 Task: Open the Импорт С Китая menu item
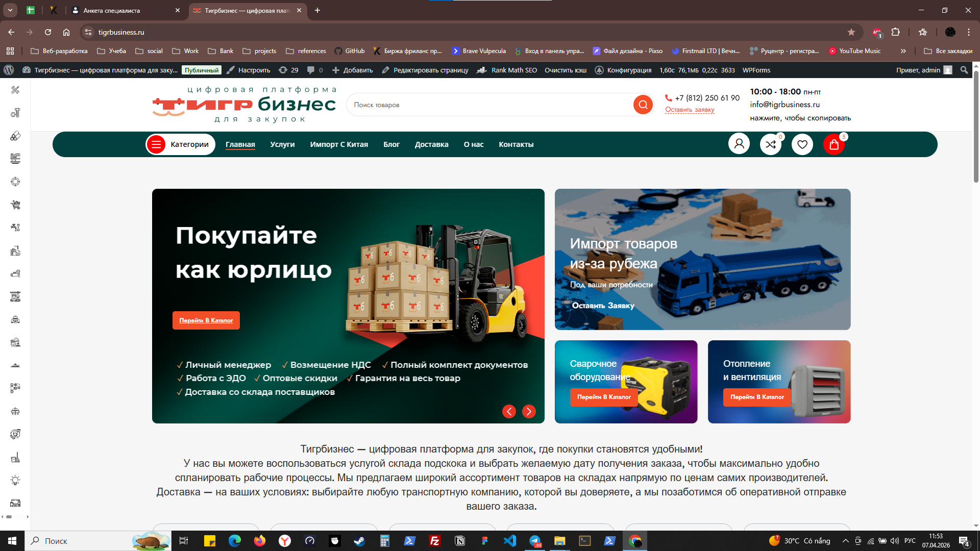339,144
